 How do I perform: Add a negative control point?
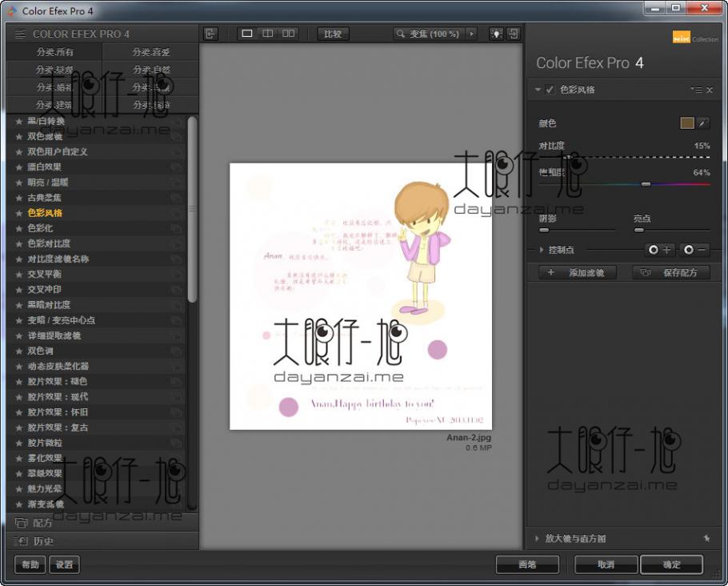pyautogui.click(x=694, y=250)
